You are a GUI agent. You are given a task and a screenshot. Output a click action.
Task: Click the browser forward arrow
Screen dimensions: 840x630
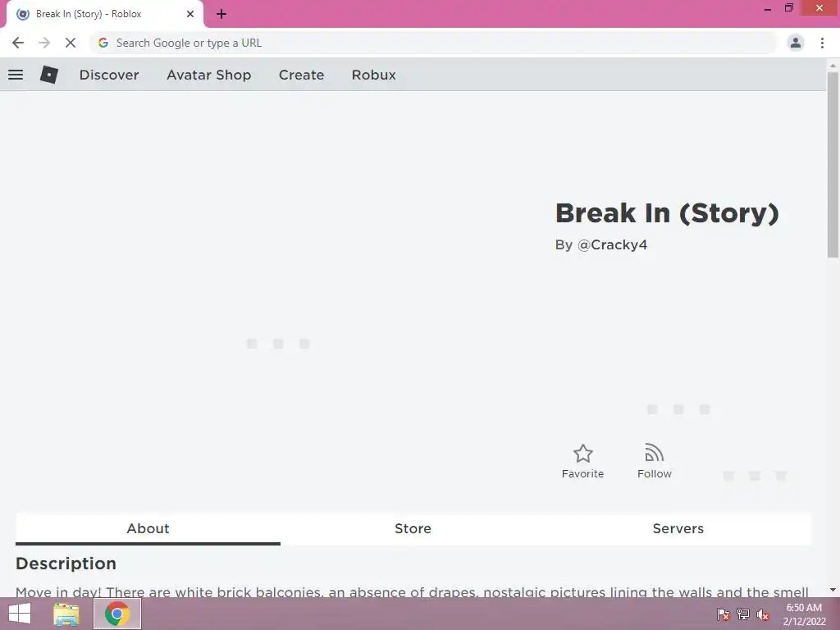(x=44, y=43)
